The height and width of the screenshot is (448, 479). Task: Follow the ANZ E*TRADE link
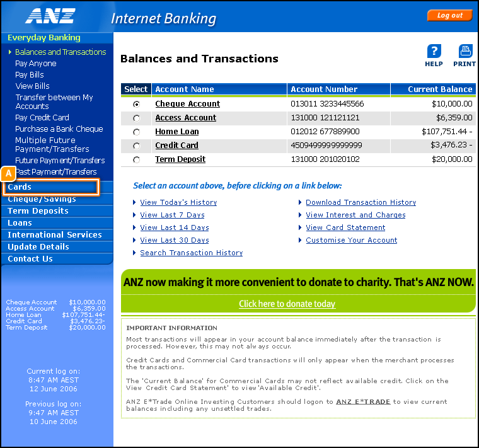click(363, 401)
